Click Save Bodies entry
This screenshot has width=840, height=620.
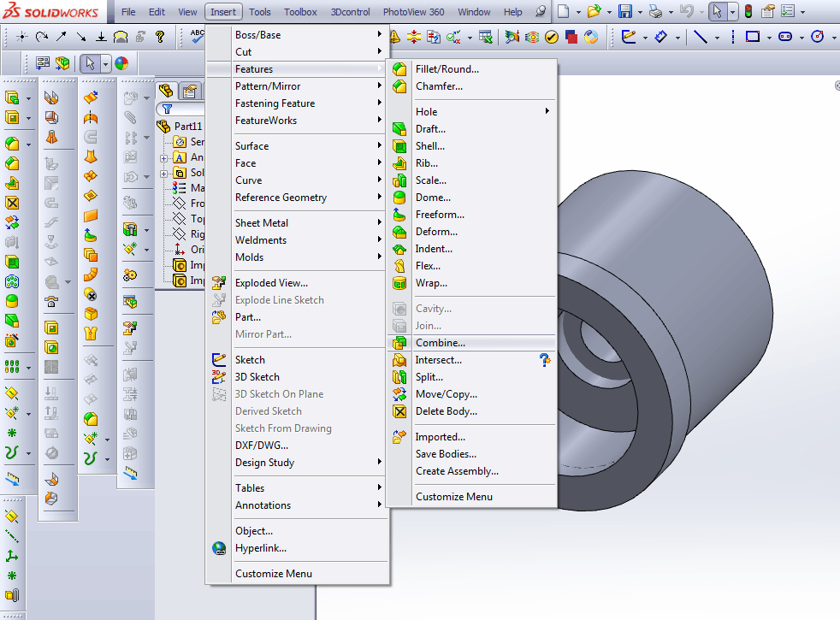click(446, 454)
